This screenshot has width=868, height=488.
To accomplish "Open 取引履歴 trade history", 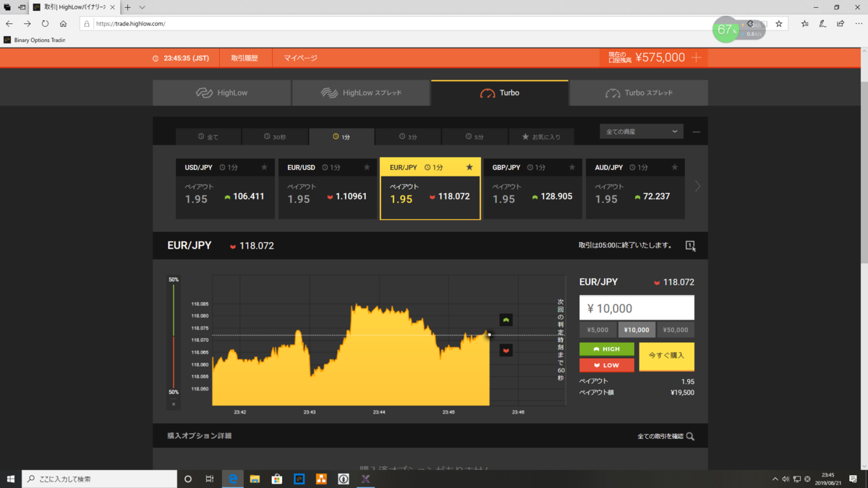I will pos(244,58).
